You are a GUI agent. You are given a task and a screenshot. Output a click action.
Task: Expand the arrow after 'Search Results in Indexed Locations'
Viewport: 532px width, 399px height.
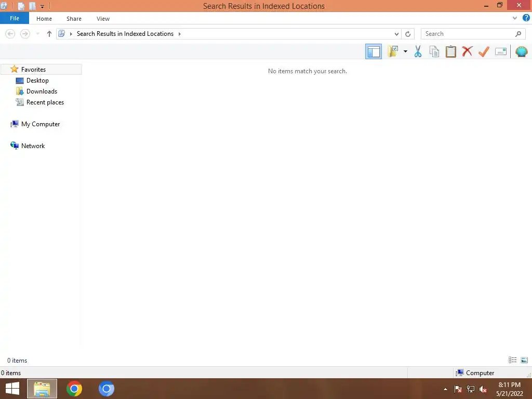(x=179, y=34)
